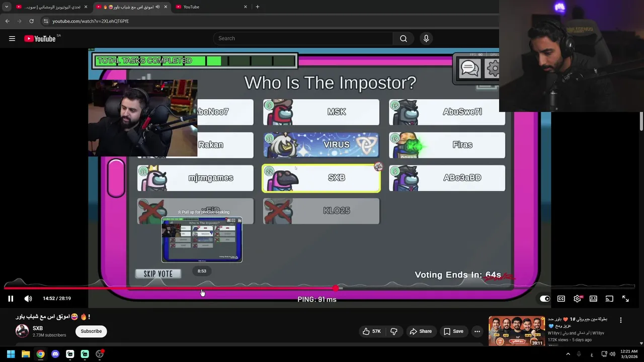Viewport: 644px width, 362px height.
Task: Save video to a playlist
Action: (453, 331)
